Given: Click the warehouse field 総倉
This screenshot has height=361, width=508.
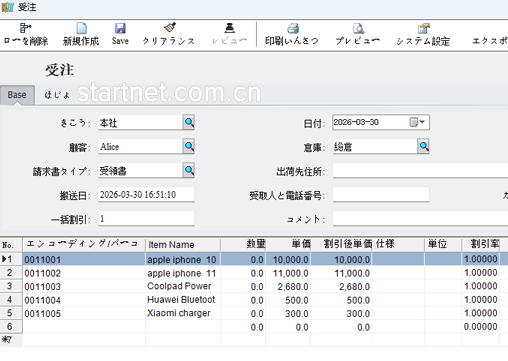Looking at the screenshot, I should 375,146.
